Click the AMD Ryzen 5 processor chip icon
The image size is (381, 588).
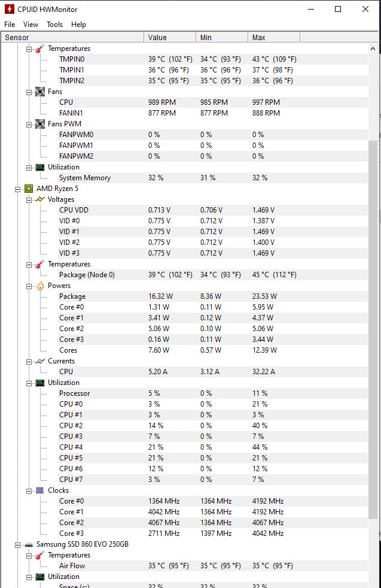(29, 189)
